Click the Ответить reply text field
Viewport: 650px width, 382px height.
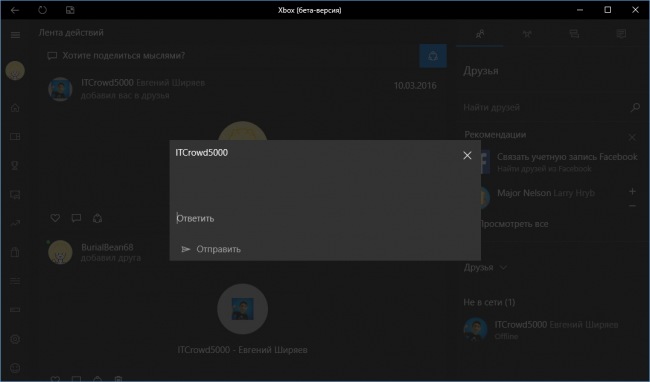pos(325,218)
